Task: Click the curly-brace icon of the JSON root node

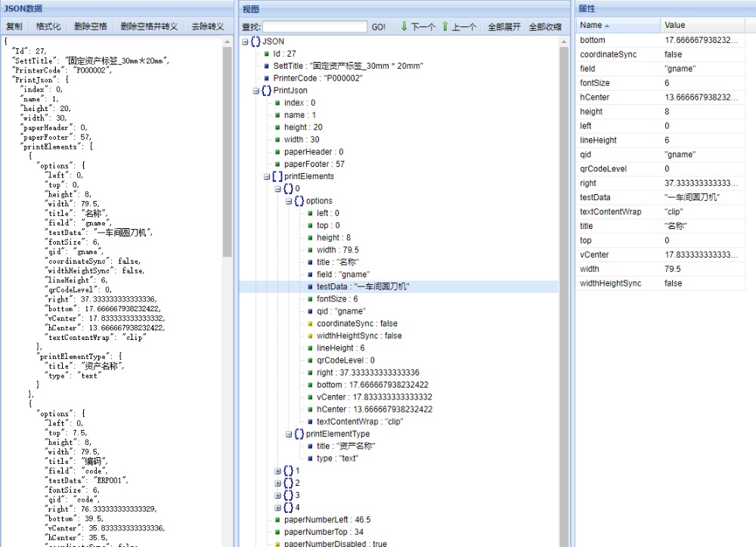Action: click(x=256, y=42)
